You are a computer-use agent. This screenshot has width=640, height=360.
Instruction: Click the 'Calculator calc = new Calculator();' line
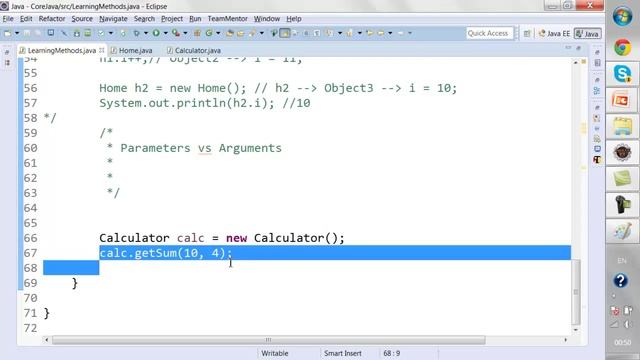click(x=222, y=238)
